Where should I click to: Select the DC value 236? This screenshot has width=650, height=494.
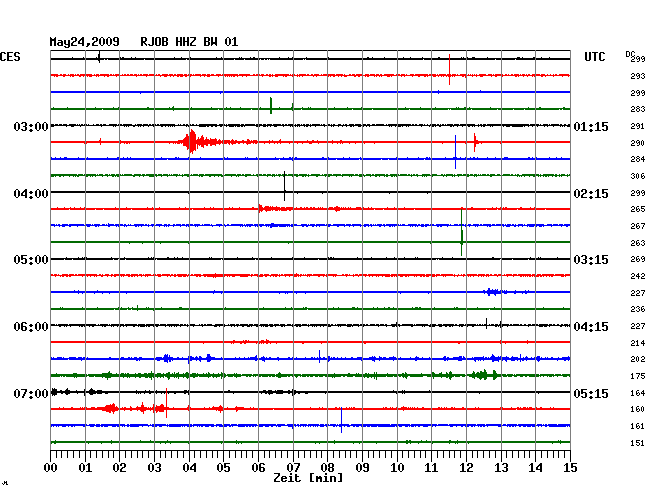tap(638, 309)
